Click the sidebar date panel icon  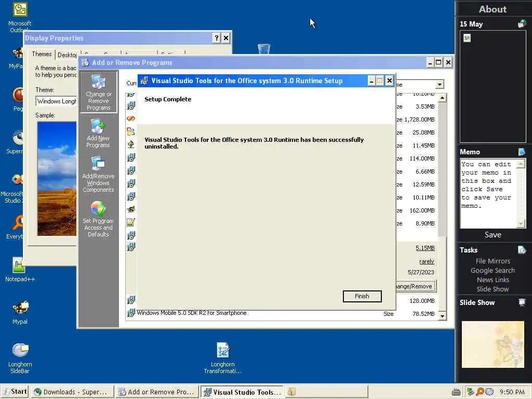point(522,24)
